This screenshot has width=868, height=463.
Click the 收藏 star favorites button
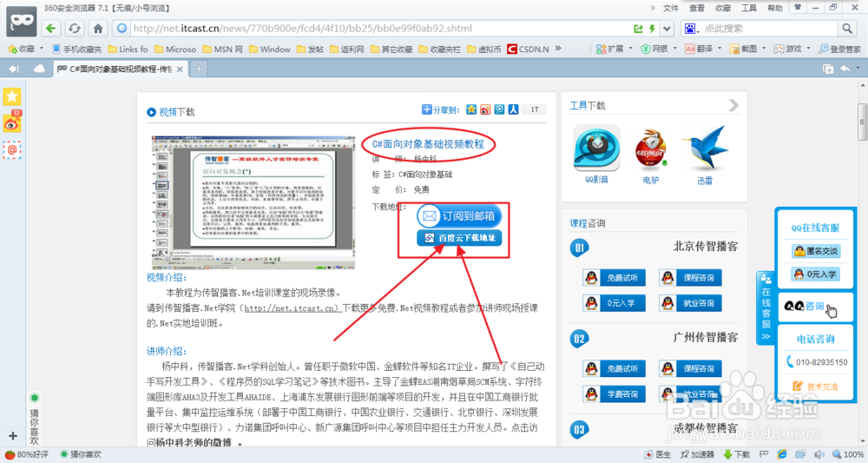[x=21, y=49]
